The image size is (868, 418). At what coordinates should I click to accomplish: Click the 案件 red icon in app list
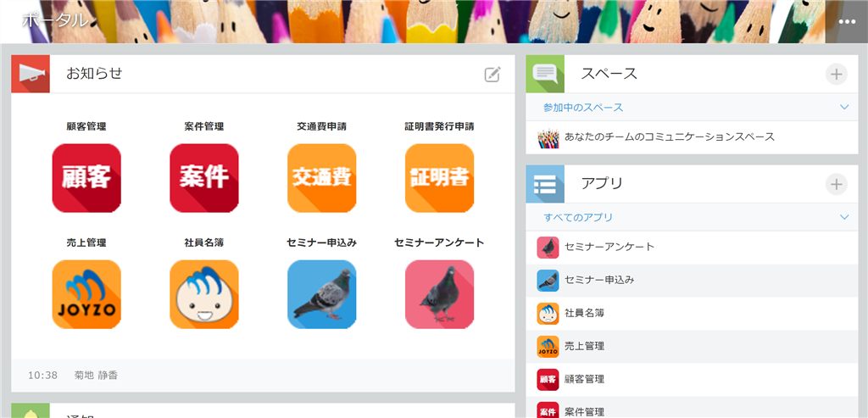[548, 411]
